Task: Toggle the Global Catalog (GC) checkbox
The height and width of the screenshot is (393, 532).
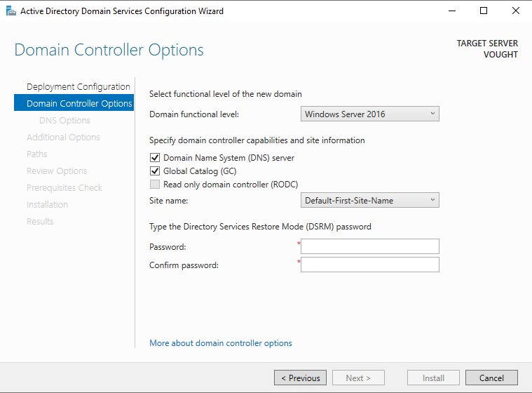Action: coord(155,171)
